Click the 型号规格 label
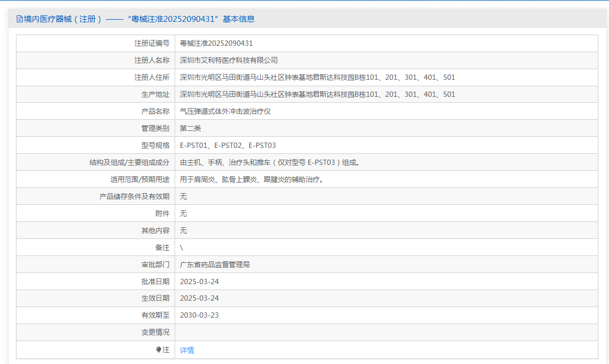The width and height of the screenshot is (609, 364). pos(155,145)
